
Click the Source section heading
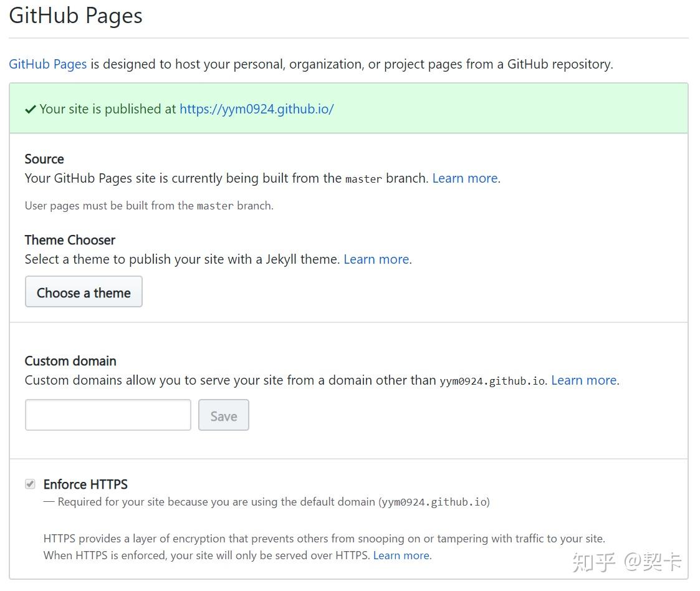point(44,159)
